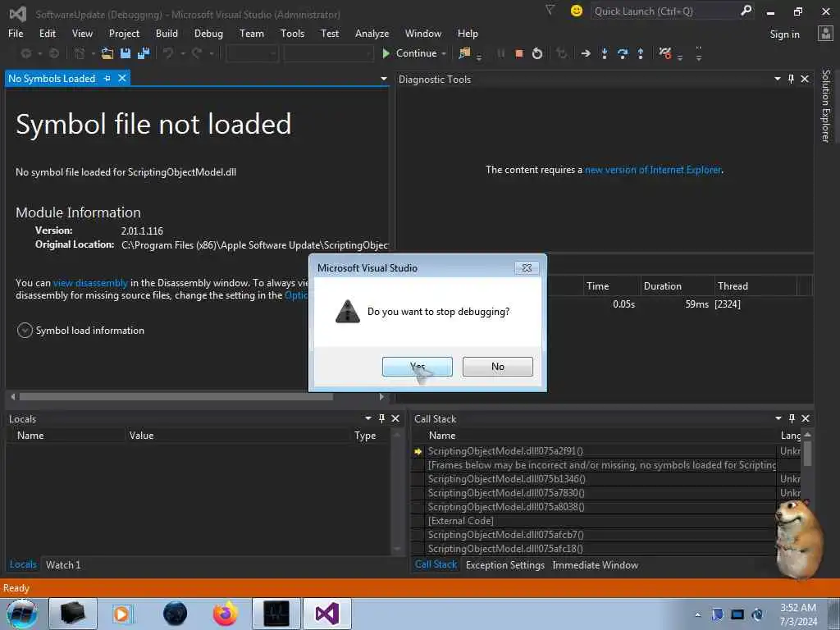Click the account picture icon beside Sign in
Screen dimensions: 840x630
[x=825, y=34]
